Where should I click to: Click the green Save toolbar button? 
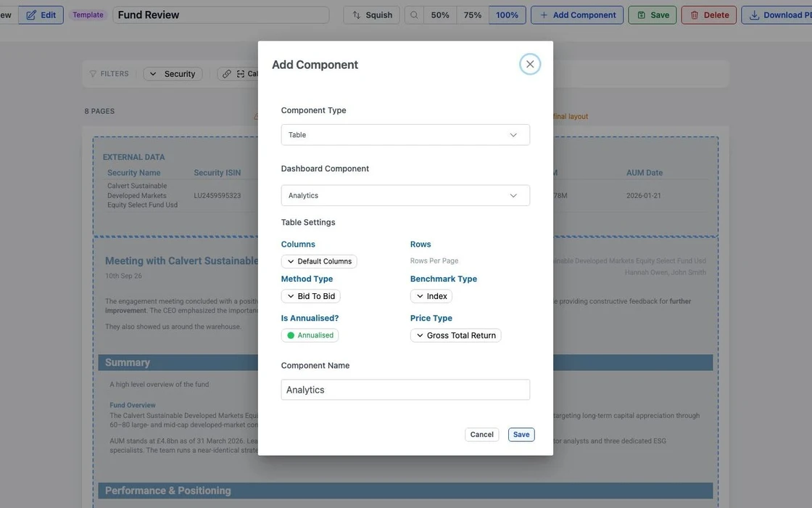tap(652, 15)
